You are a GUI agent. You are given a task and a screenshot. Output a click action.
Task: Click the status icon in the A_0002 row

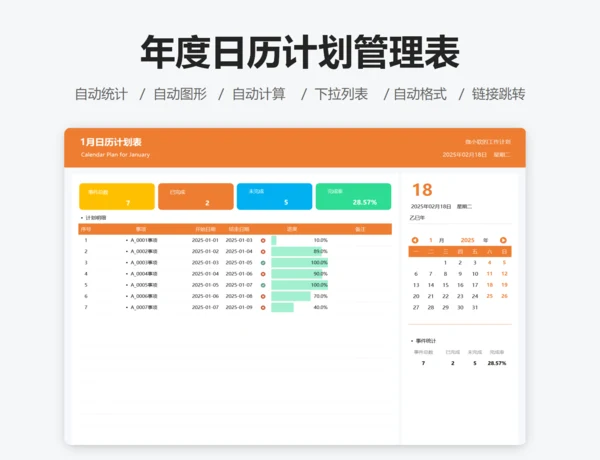click(x=263, y=251)
